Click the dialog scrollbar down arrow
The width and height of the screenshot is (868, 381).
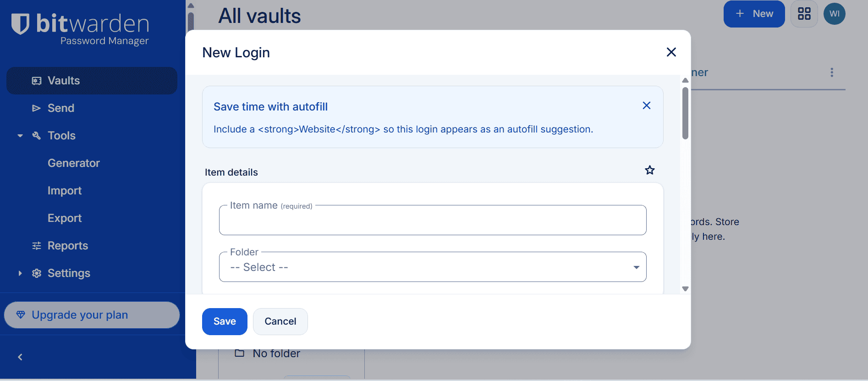point(685,289)
